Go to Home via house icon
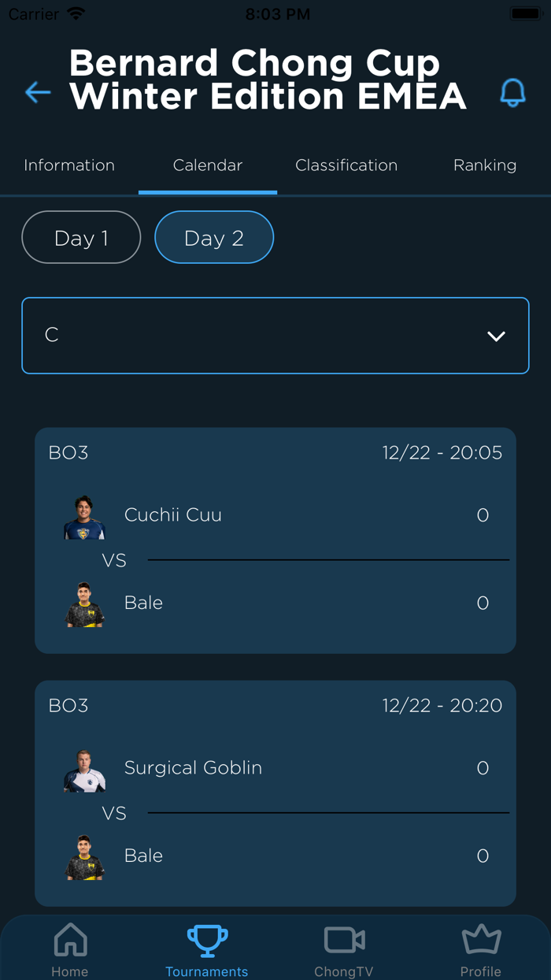Image resolution: width=551 pixels, height=980 pixels. pos(70,941)
